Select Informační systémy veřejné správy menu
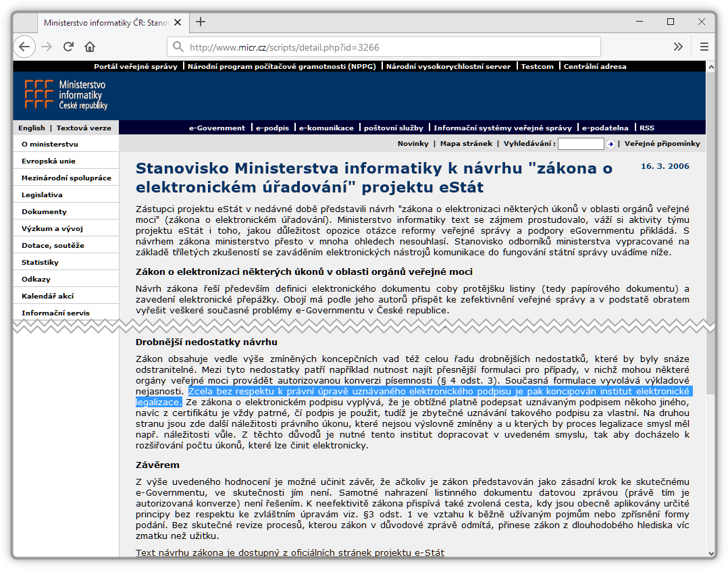 (503, 128)
